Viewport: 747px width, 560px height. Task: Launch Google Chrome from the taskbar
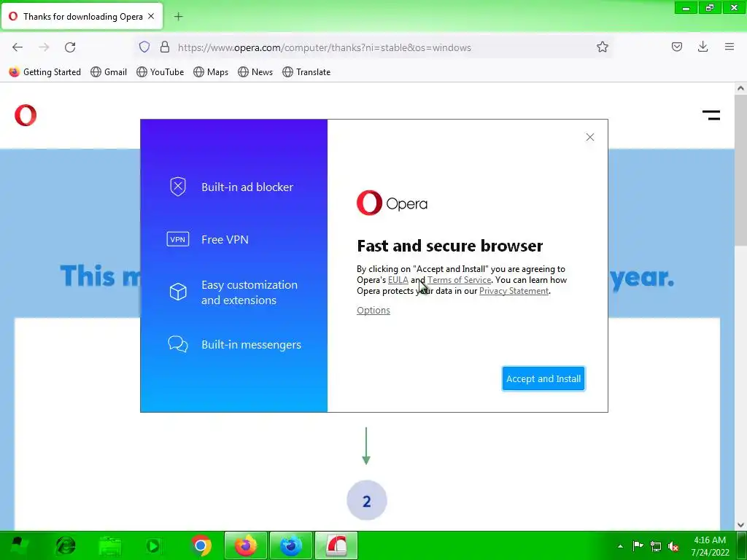[x=201, y=545]
